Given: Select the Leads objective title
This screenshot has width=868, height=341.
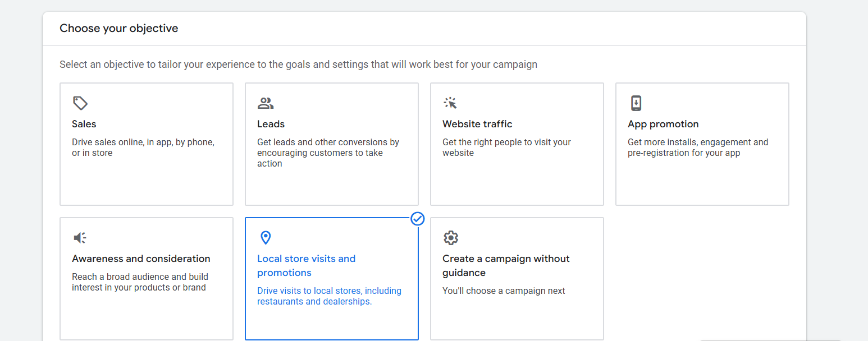Looking at the screenshot, I should tap(271, 124).
